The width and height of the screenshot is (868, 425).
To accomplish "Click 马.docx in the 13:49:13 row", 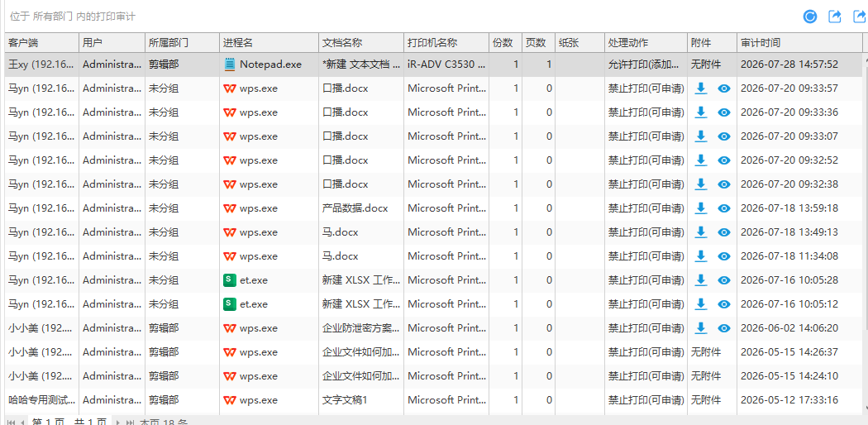I will click(x=340, y=232).
